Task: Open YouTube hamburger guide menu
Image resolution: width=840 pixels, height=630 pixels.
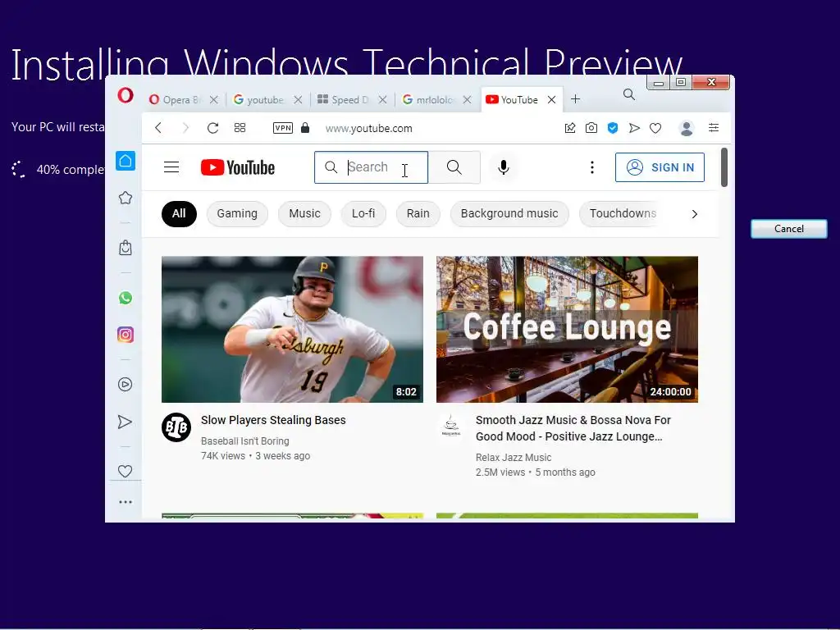Action: [171, 167]
